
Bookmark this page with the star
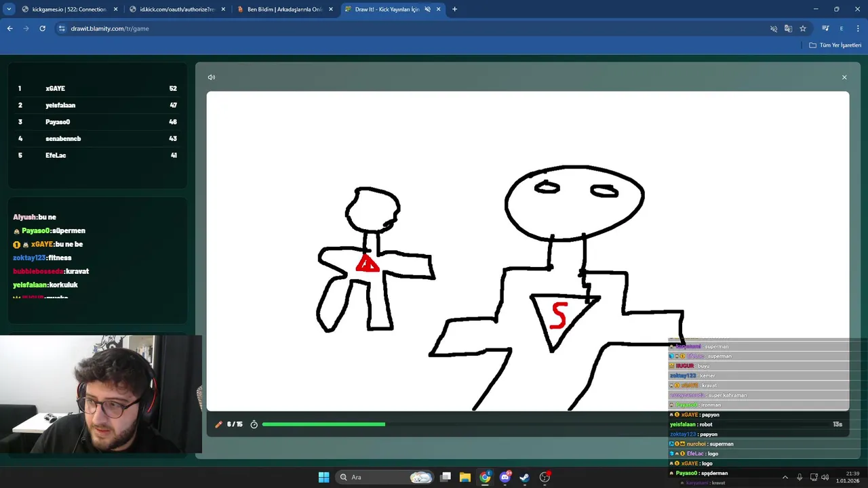803,28
